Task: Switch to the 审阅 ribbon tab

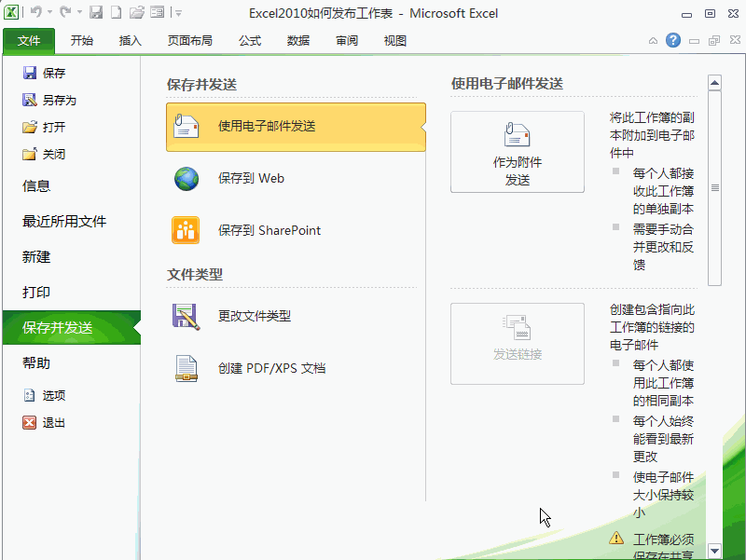Action: point(347,41)
